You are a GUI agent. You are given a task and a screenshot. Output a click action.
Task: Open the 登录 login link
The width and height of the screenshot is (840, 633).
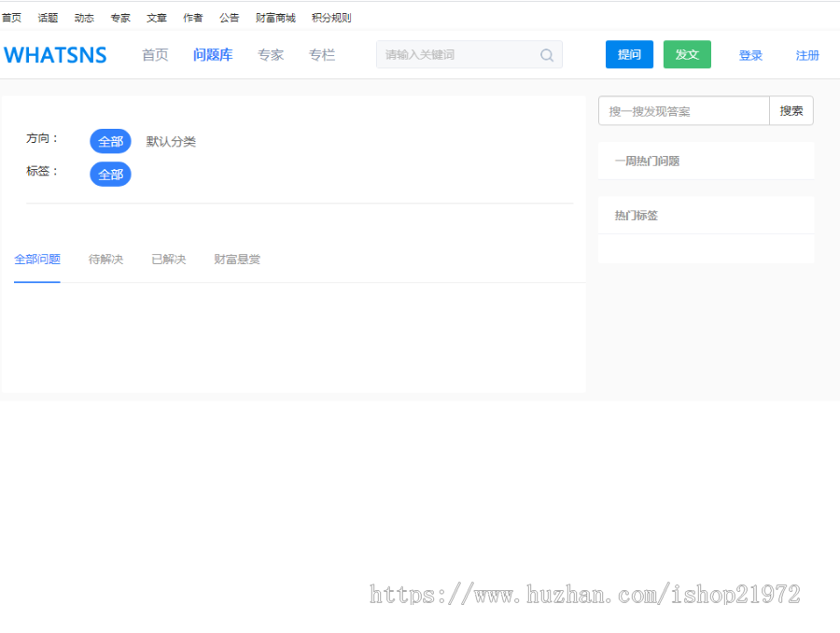point(750,55)
